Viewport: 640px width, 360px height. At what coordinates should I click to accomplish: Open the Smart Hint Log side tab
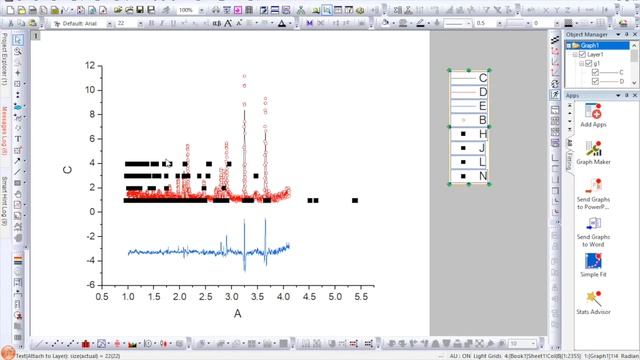coord(4,201)
